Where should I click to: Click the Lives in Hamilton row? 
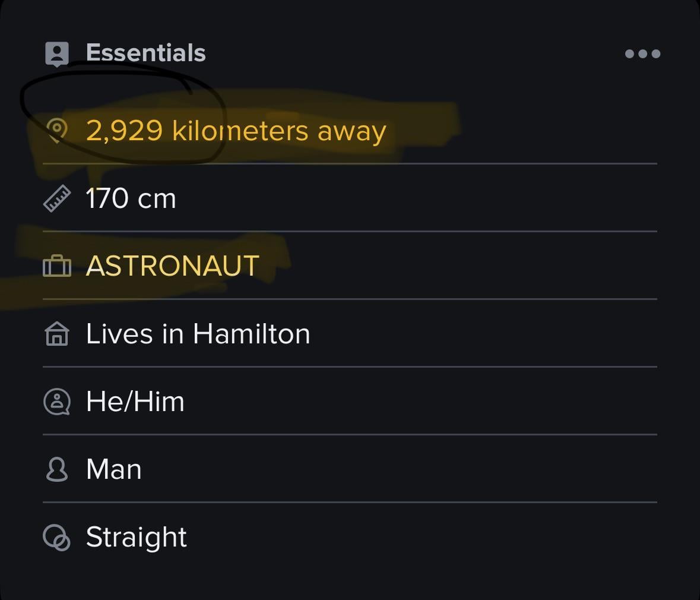pyautogui.click(x=198, y=334)
